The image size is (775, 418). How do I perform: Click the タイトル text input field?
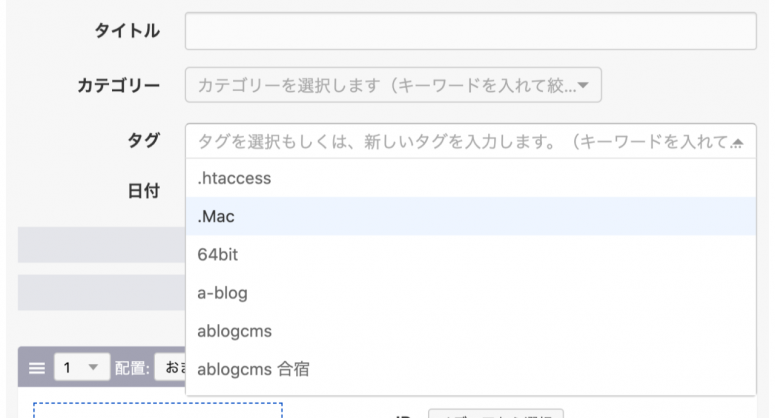point(470,31)
